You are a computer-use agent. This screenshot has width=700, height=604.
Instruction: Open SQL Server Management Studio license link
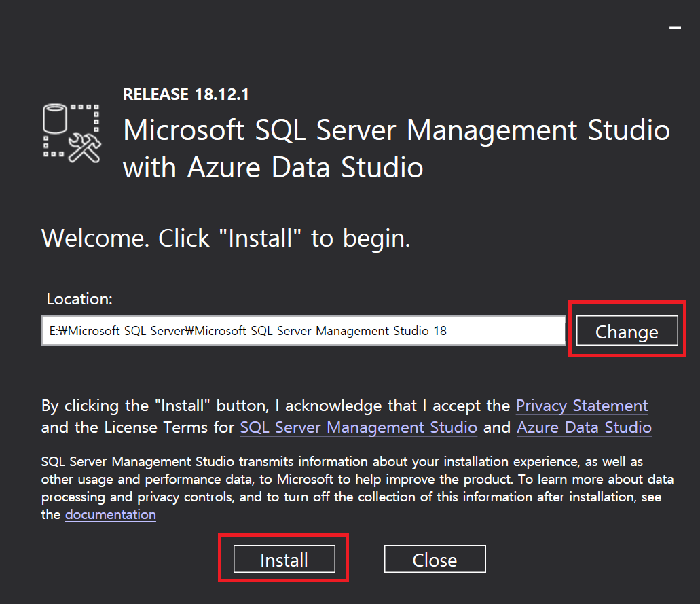[358, 427]
